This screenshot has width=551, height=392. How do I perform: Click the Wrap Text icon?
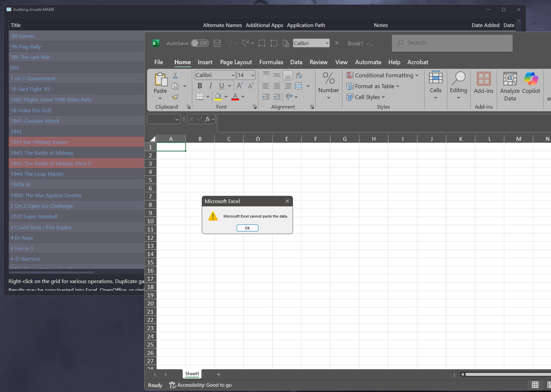pos(299,75)
